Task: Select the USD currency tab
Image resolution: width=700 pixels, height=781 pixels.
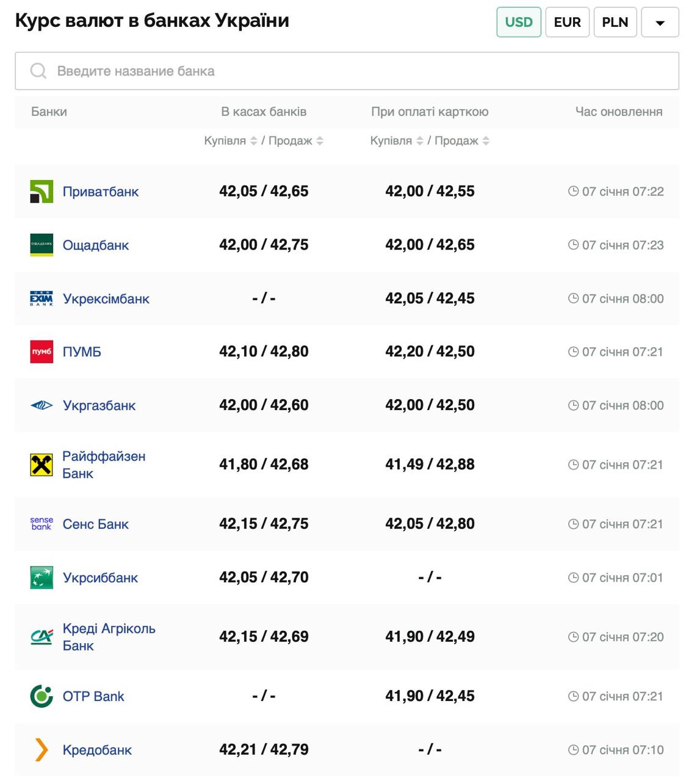Action: pos(518,23)
